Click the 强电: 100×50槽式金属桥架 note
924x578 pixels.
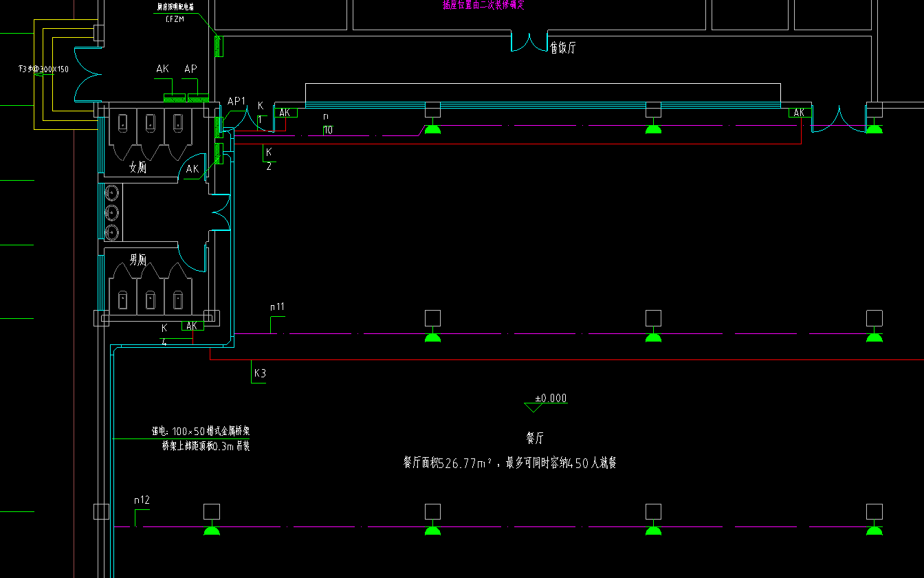pyautogui.click(x=201, y=432)
